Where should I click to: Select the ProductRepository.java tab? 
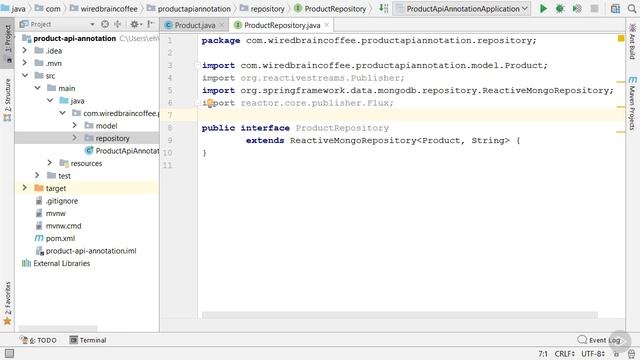281,25
